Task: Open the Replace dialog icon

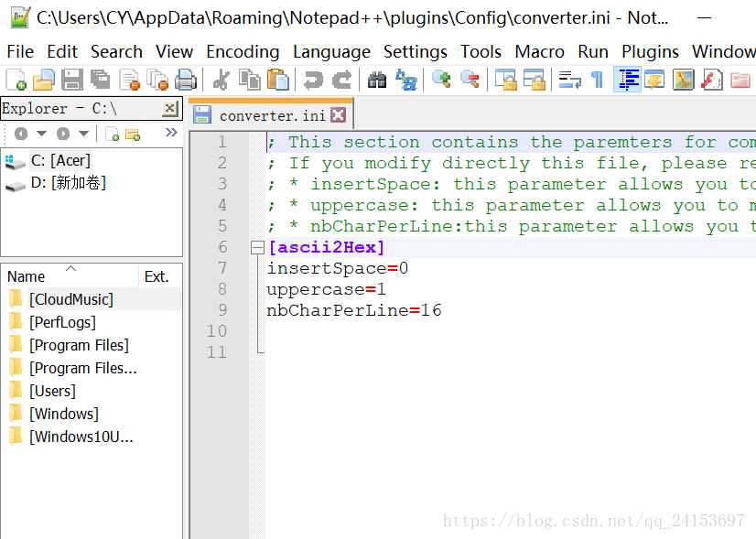Action: pyautogui.click(x=405, y=80)
